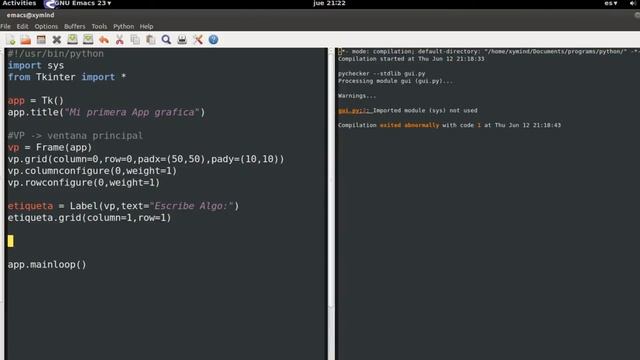Click the 'from Tkinter import *' line

pyautogui.click(x=67, y=77)
